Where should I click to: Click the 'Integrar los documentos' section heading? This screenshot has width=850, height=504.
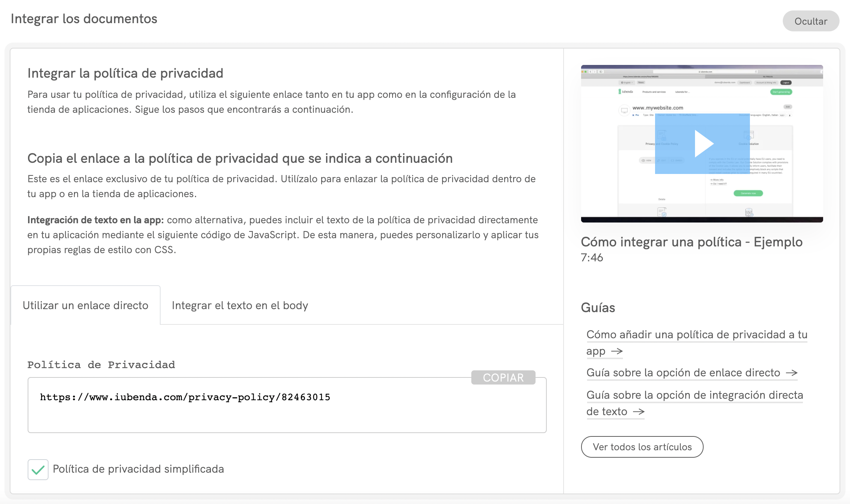(x=84, y=19)
